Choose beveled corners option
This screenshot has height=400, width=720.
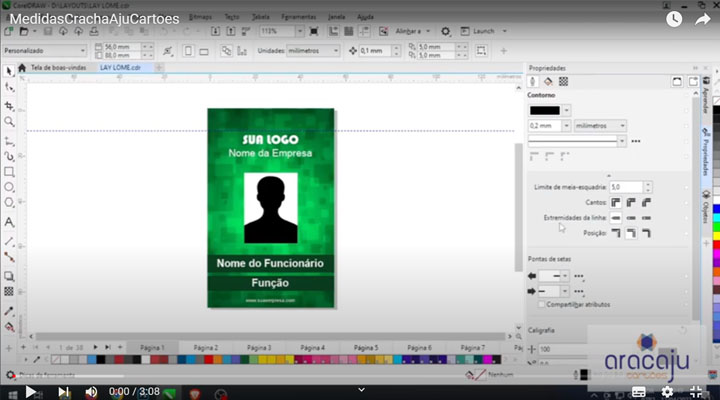pyautogui.click(x=647, y=203)
